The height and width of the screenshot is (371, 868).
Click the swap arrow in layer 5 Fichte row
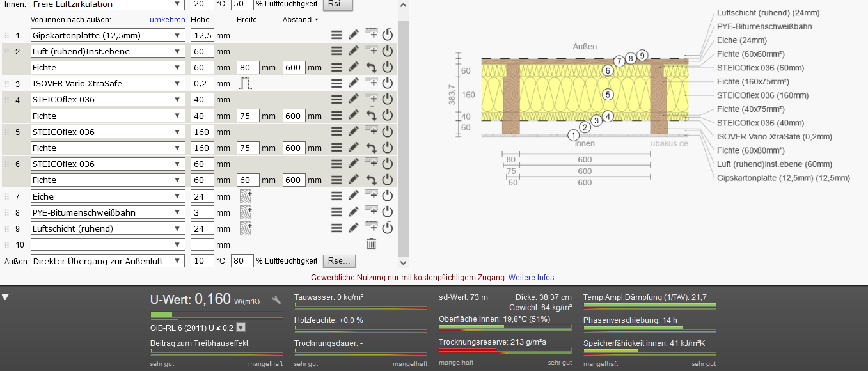tap(371, 148)
